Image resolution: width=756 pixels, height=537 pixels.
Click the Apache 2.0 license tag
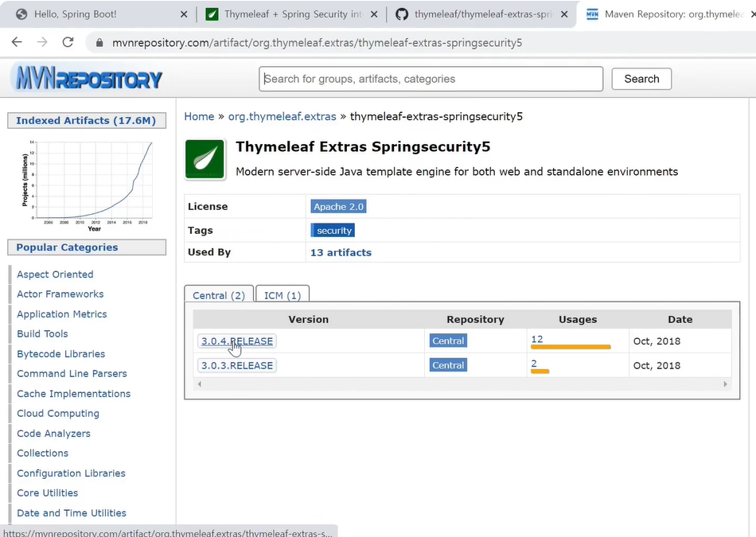(338, 206)
